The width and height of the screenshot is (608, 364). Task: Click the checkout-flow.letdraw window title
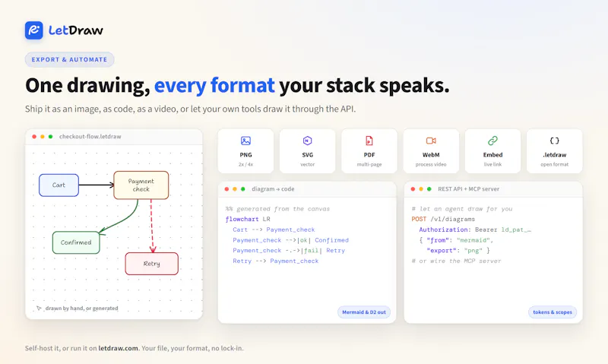point(90,137)
